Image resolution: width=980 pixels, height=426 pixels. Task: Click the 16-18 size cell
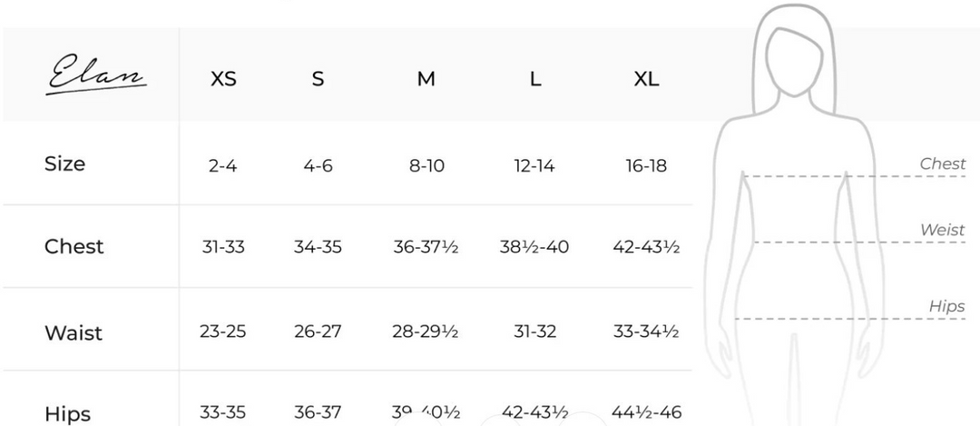click(x=646, y=166)
